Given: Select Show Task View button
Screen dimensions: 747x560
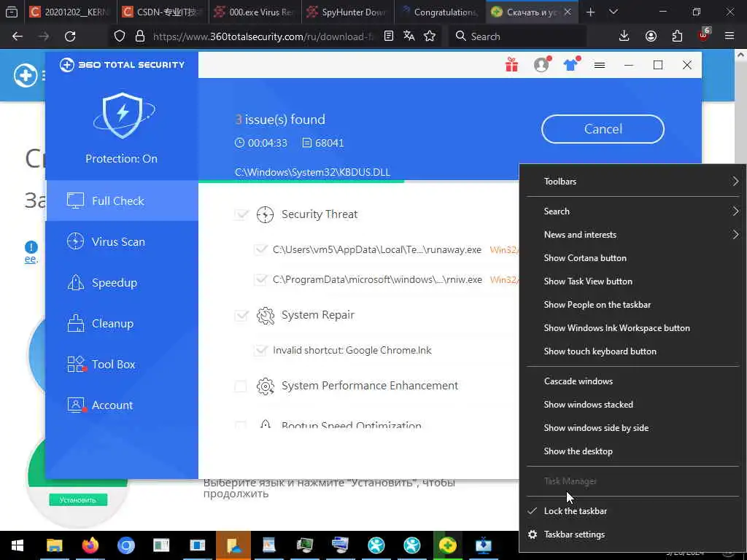Looking at the screenshot, I should click(x=632, y=281).
